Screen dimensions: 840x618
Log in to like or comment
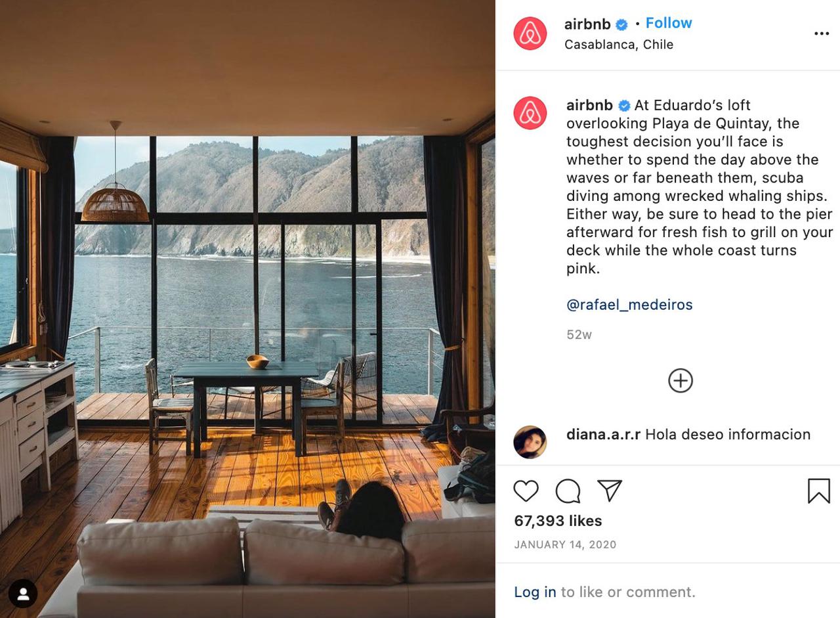coord(535,592)
